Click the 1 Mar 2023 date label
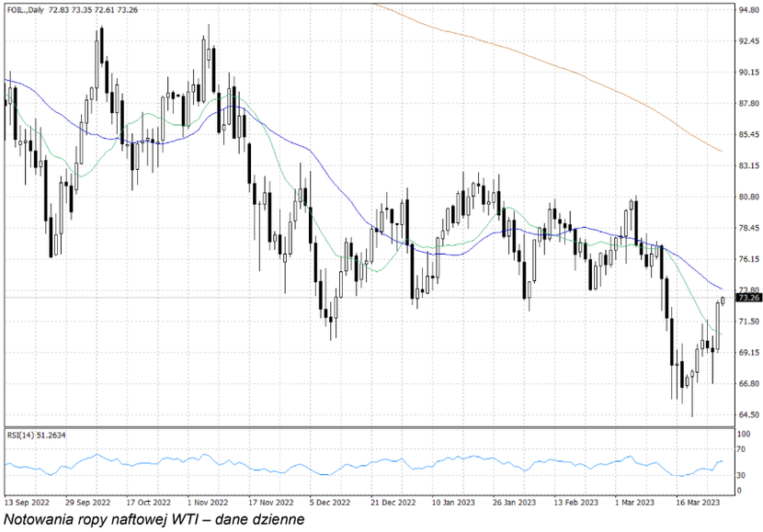Image resolution: width=763 pixels, height=532 pixels. [634, 503]
